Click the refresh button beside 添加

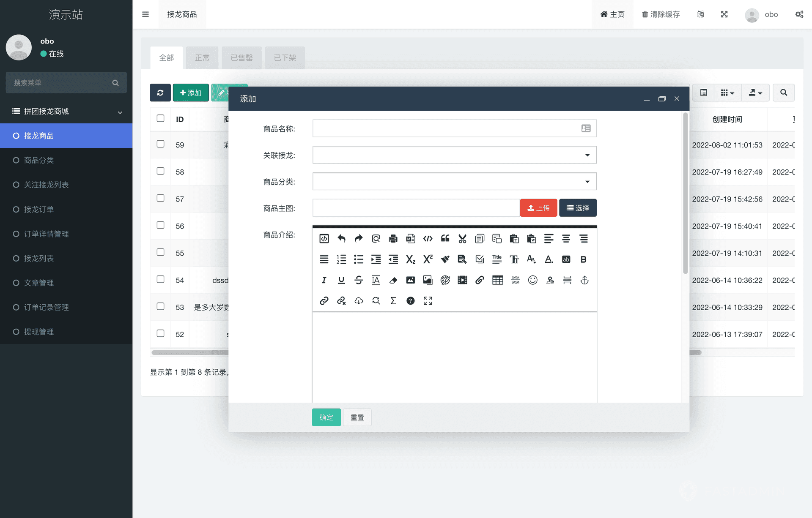coord(160,93)
